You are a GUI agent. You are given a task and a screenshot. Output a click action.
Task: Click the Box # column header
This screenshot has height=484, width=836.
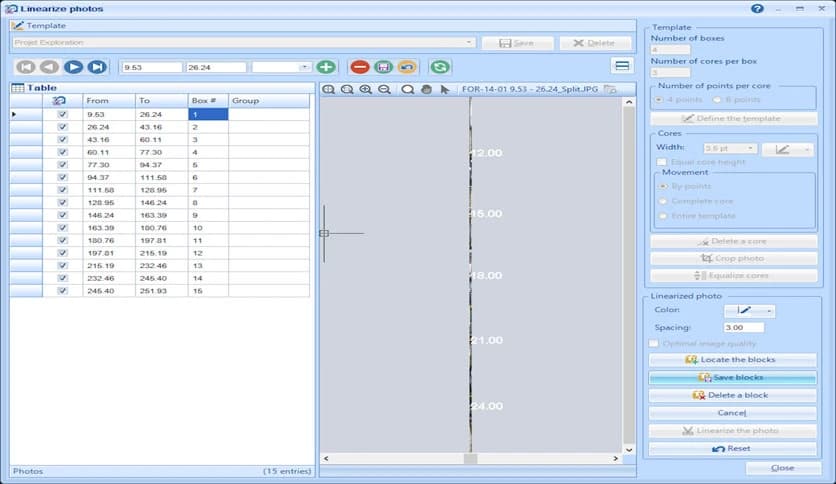pyautogui.click(x=208, y=100)
